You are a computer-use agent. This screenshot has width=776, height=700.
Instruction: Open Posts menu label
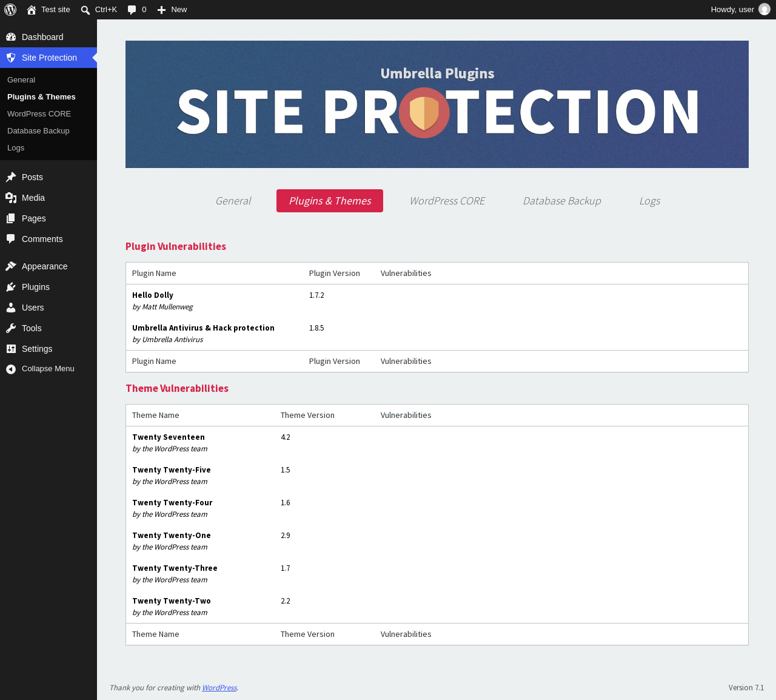32,177
